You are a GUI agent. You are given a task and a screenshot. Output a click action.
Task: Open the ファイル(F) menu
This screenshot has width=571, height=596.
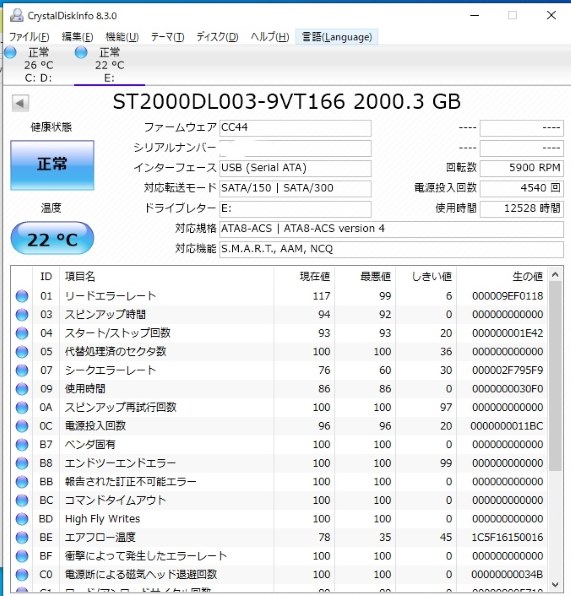[x=29, y=37]
